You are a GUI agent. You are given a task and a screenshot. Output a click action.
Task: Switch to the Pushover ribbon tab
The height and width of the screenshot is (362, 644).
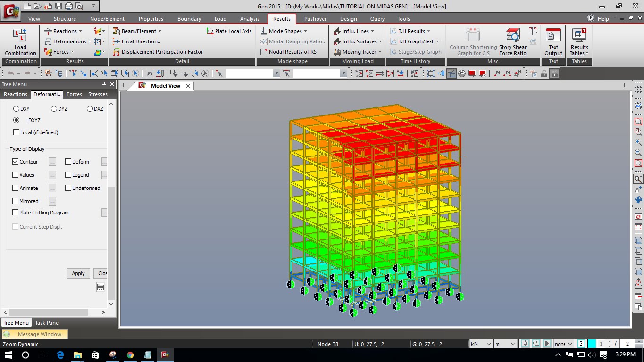point(315,19)
